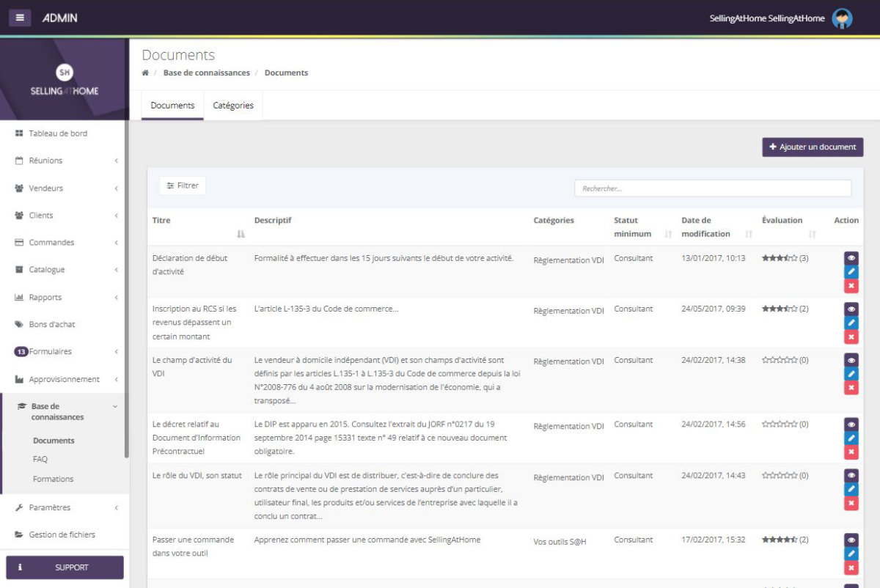Viewport: 880px width, 588px height.
Task: Click Ajouter un document button
Action: (813, 147)
